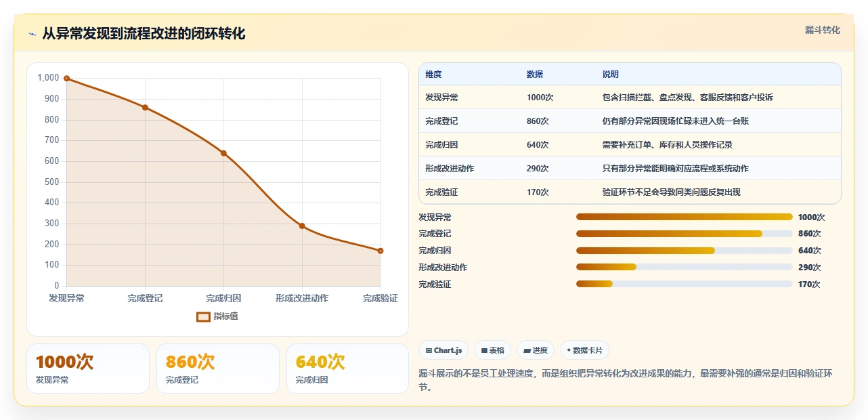The width and height of the screenshot is (868, 420).
Task: Click the 形成改进动作 cell in the table
Action: (x=450, y=169)
